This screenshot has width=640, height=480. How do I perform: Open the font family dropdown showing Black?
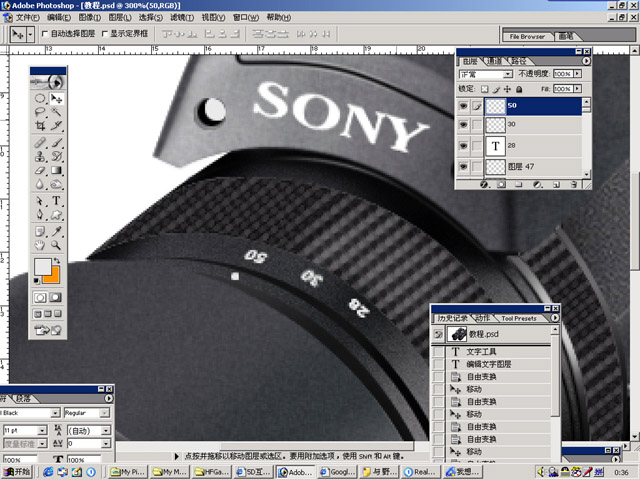coord(56,413)
